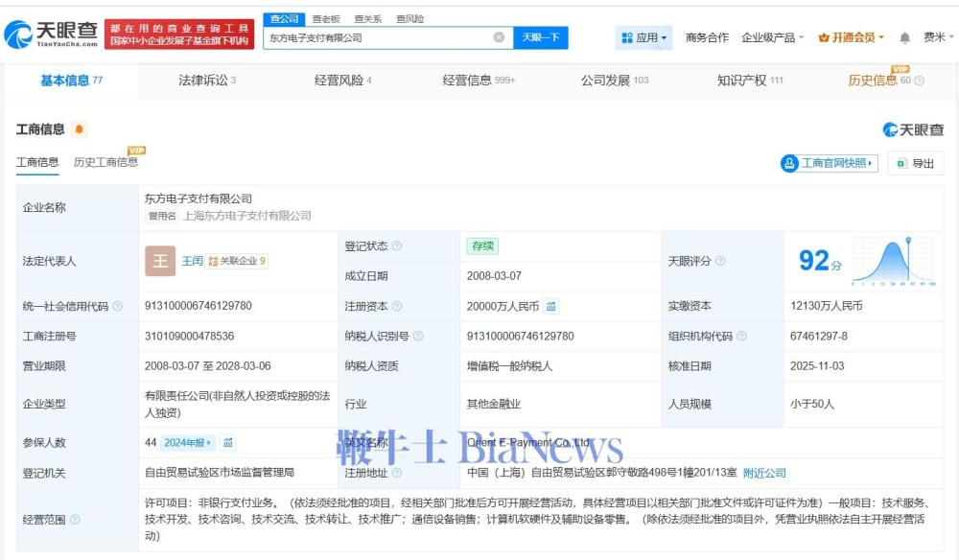Open the 开通会员 membership dropdown
The width and height of the screenshot is (959, 560).
[852, 38]
